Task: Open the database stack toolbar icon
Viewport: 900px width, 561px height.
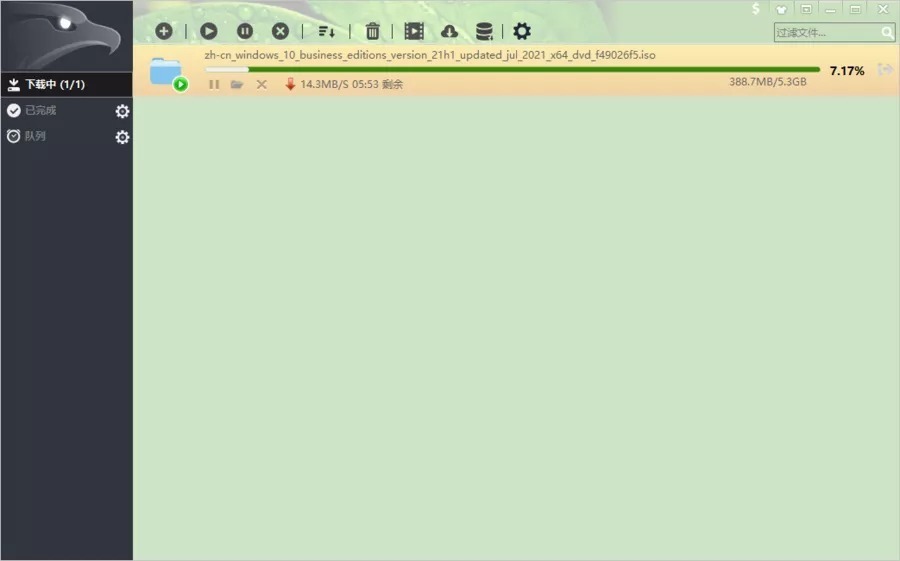Action: [x=484, y=32]
